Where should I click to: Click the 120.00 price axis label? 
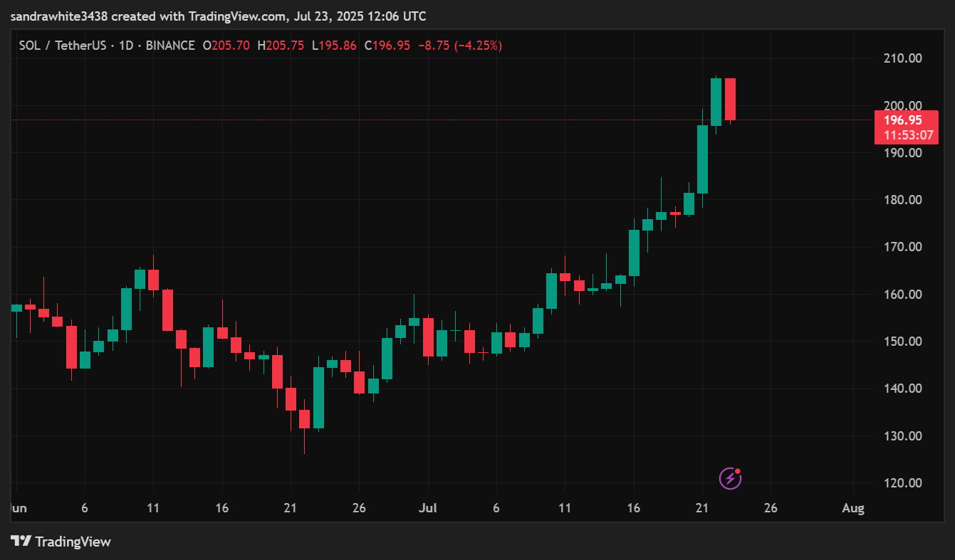(902, 483)
